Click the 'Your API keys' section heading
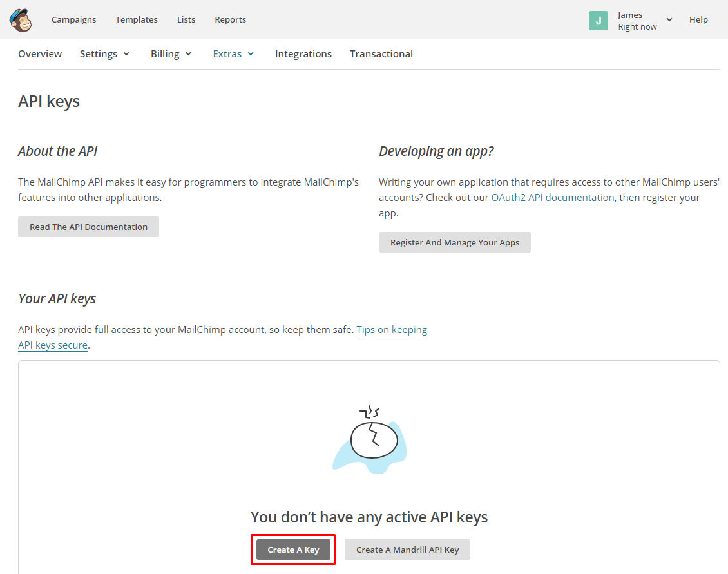Image resolution: width=728 pixels, height=574 pixels. (x=57, y=298)
